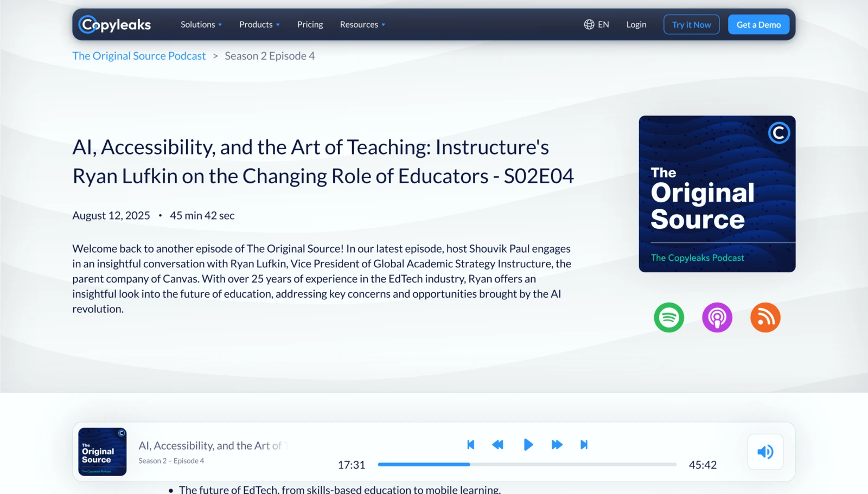This screenshot has width=868, height=494.
Task: Click the Try it Now button
Action: [x=691, y=24]
